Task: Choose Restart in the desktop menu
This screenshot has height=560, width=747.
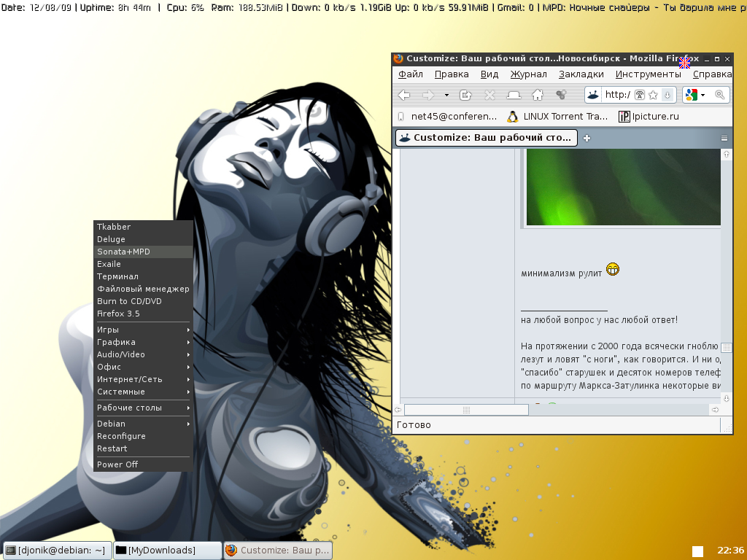Action: tap(143, 448)
